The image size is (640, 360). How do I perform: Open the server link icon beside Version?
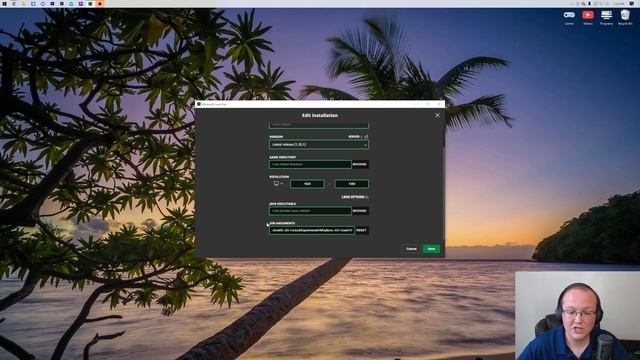[366, 137]
